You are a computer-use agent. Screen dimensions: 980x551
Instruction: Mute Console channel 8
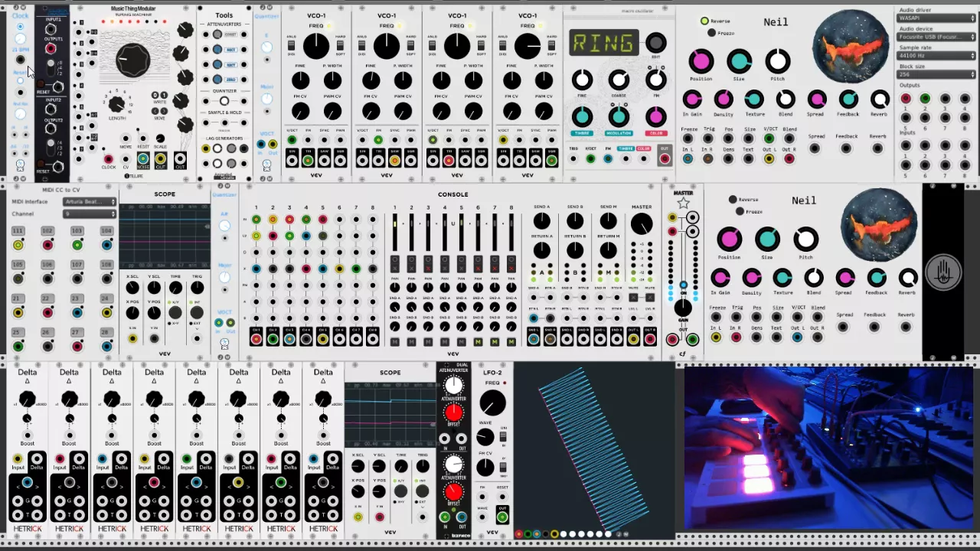coord(511,341)
